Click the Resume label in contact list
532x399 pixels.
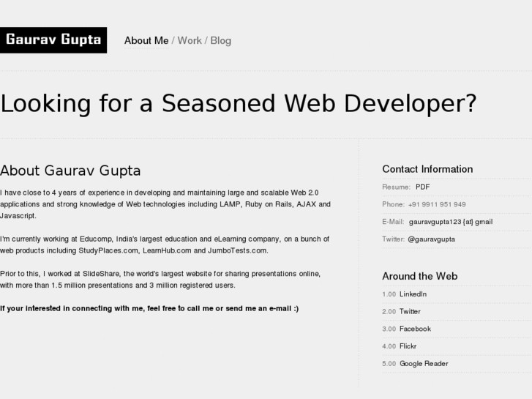[396, 187]
